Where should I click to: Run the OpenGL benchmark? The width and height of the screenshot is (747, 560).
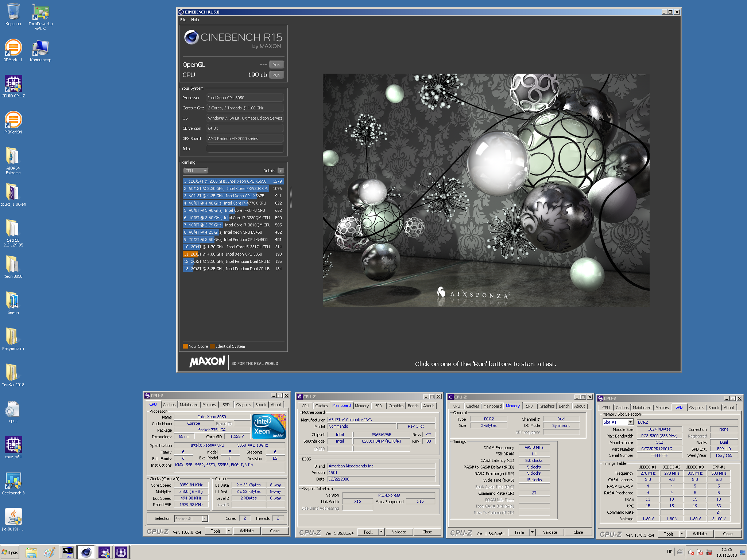tap(276, 65)
